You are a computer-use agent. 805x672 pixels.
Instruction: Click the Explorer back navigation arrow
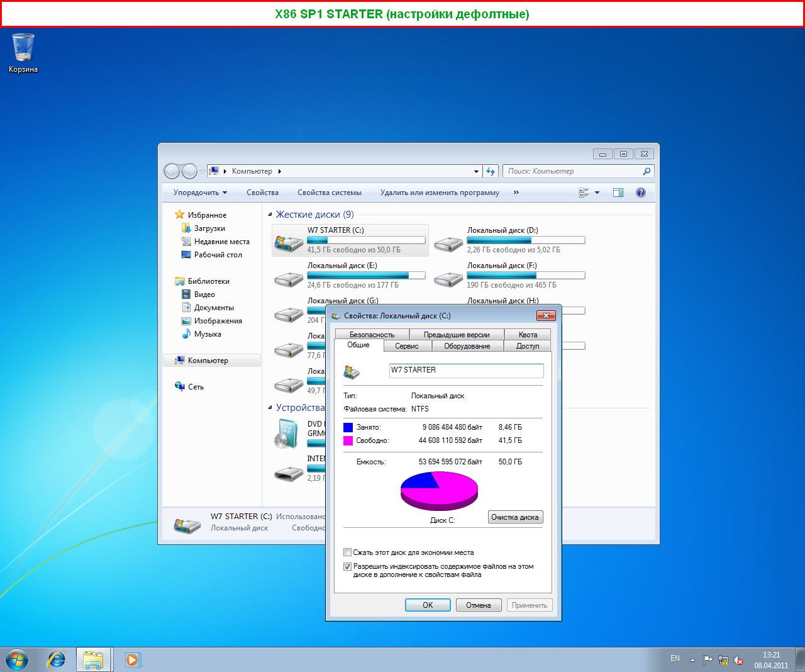click(172, 171)
